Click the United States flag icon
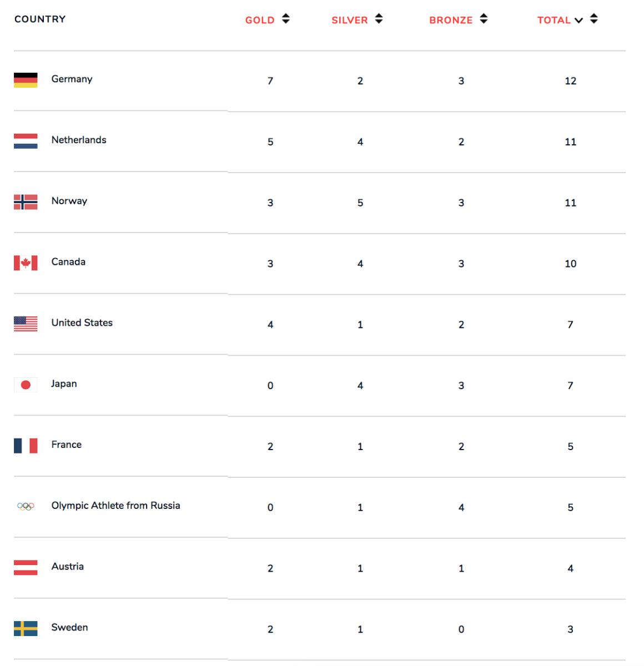This screenshot has width=644, height=666. click(26, 324)
